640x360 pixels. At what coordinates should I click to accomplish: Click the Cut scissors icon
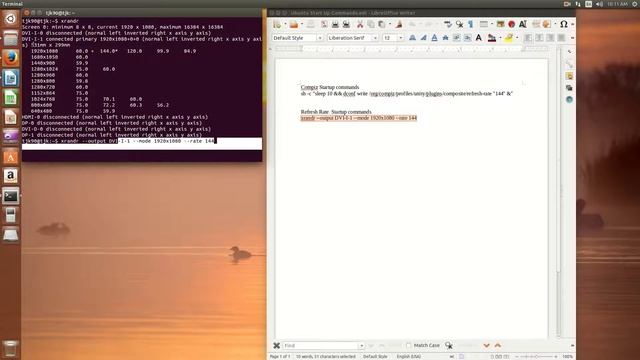[x=360, y=24]
